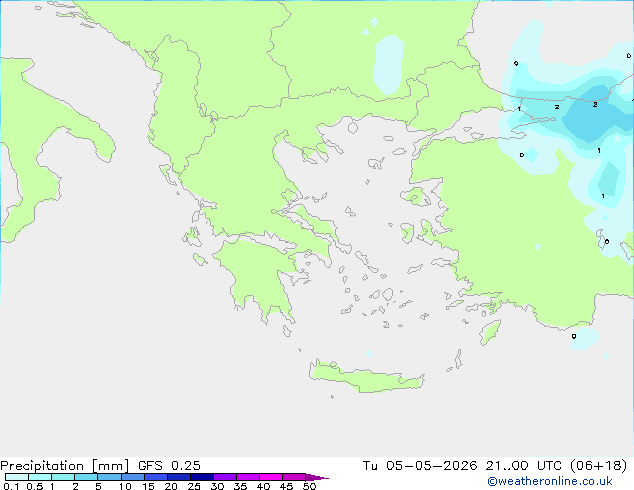Click the above-50 arrow tip of the legend
This screenshot has height=490, width=634.
click(x=317, y=477)
